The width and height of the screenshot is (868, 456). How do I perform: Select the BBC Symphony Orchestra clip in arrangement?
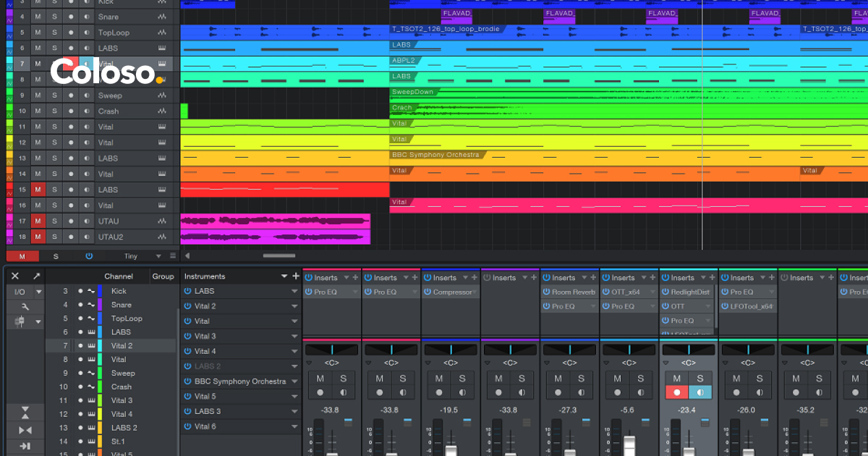point(435,155)
